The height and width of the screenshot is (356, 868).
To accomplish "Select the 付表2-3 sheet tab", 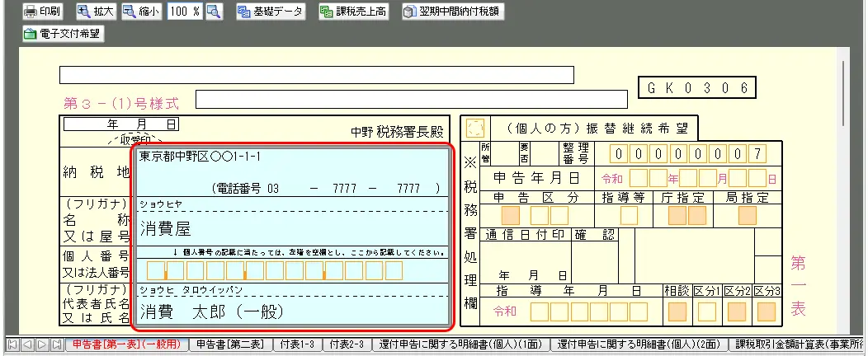I will point(347,344).
